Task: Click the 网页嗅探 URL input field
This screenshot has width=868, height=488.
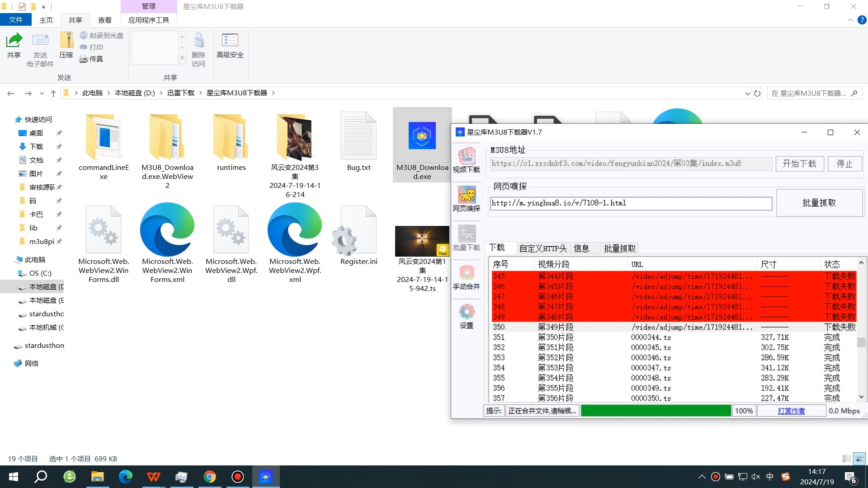Action: [631, 203]
